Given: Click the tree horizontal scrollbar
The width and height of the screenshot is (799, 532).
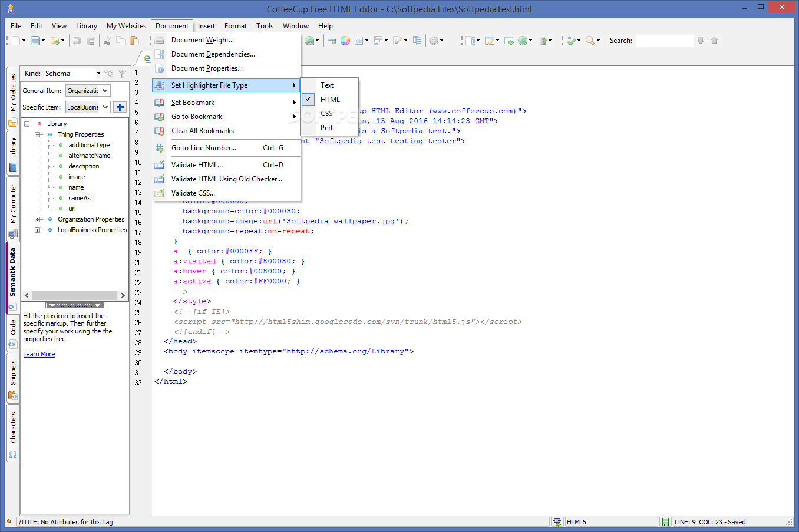Looking at the screenshot, I should click(74, 295).
